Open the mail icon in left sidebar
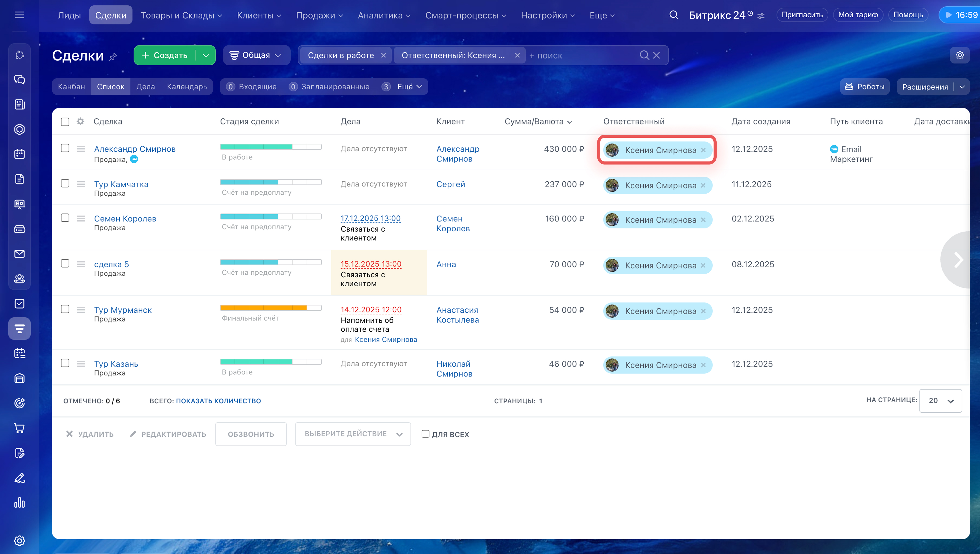Viewport: 980px width, 554px height. click(x=19, y=254)
